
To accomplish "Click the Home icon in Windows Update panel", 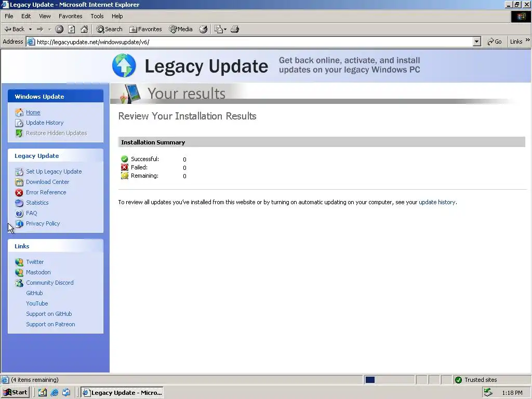I will tap(19, 112).
